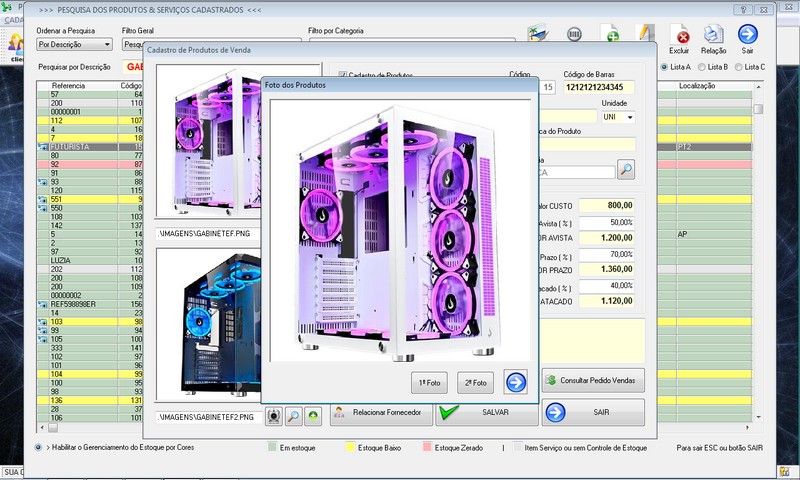Click the second product thumbnail (black case)
The image size is (800, 480).
pos(209,324)
